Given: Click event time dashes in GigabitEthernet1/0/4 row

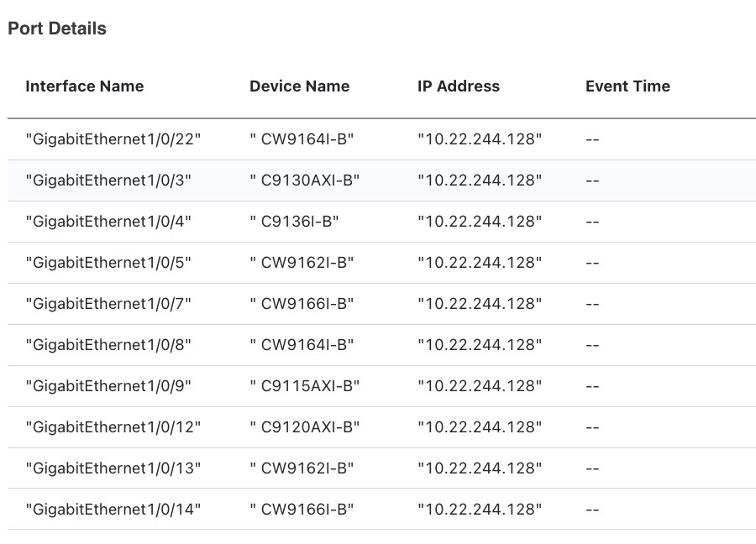Looking at the screenshot, I should click(x=592, y=222).
